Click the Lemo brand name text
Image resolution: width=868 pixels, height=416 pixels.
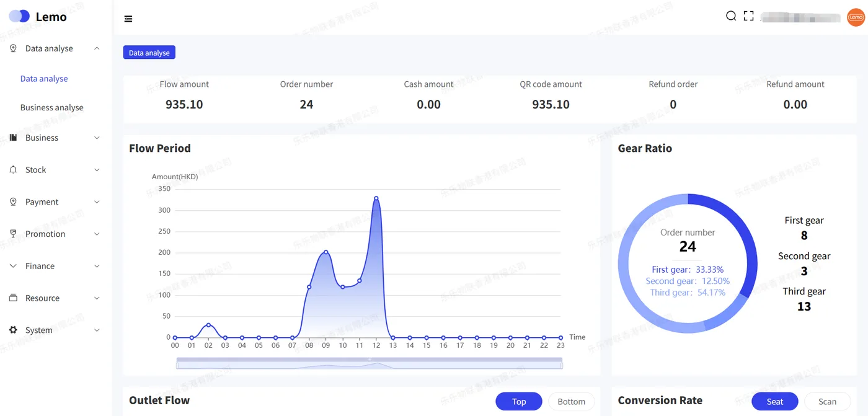pos(51,17)
